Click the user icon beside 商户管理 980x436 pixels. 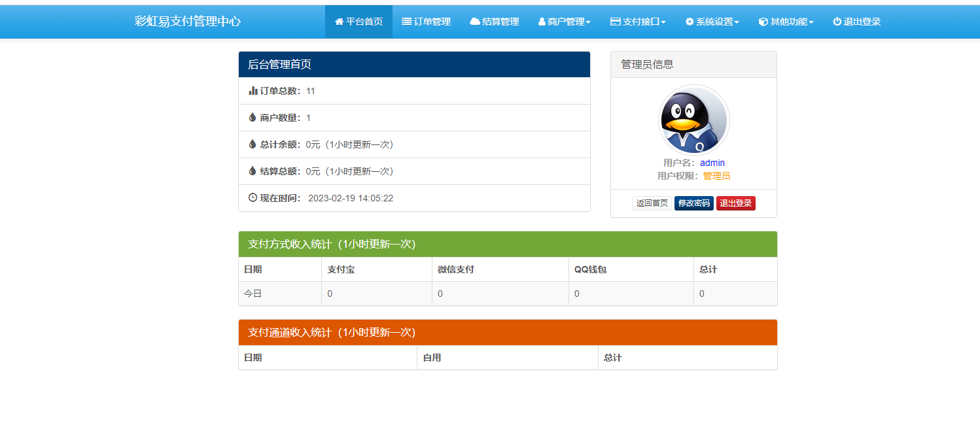point(542,22)
